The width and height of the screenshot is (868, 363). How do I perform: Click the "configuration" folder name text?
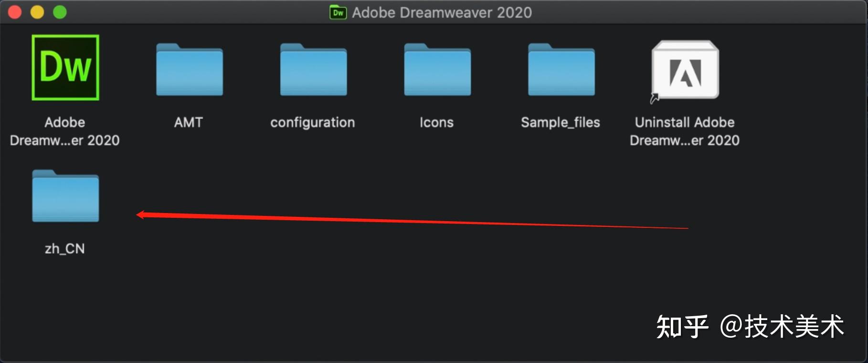[x=313, y=123]
